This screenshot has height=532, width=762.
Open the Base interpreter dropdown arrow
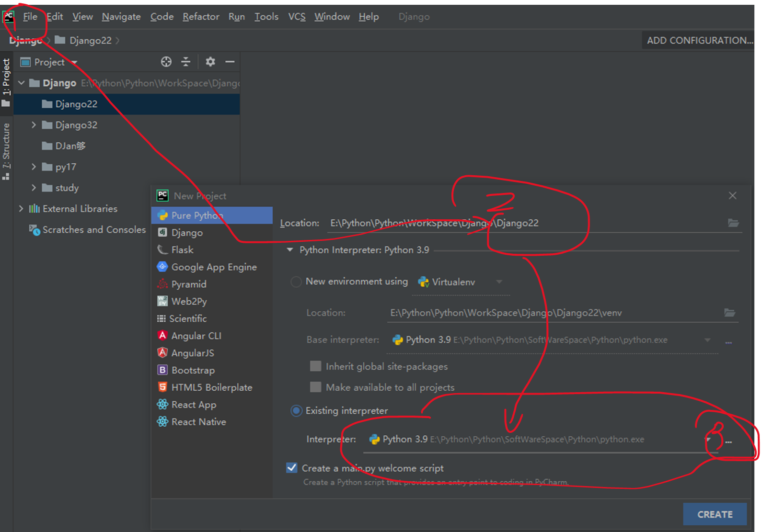[x=707, y=340]
